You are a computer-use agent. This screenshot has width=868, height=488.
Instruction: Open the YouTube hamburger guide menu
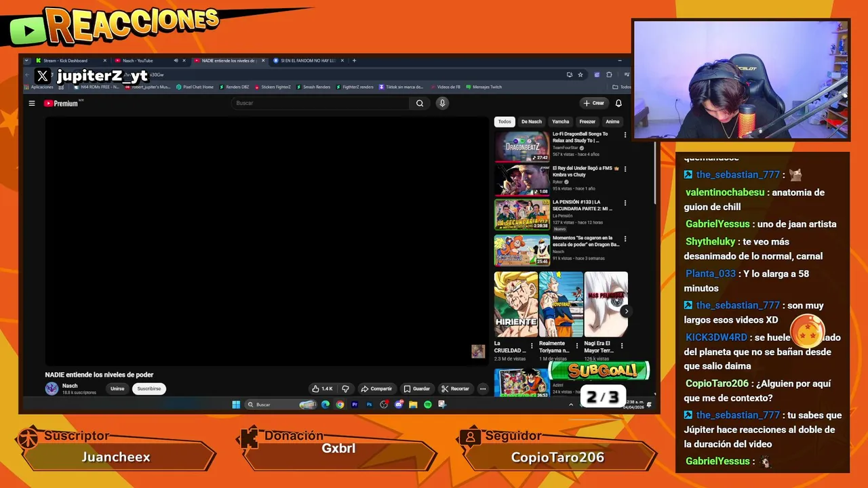coord(31,103)
